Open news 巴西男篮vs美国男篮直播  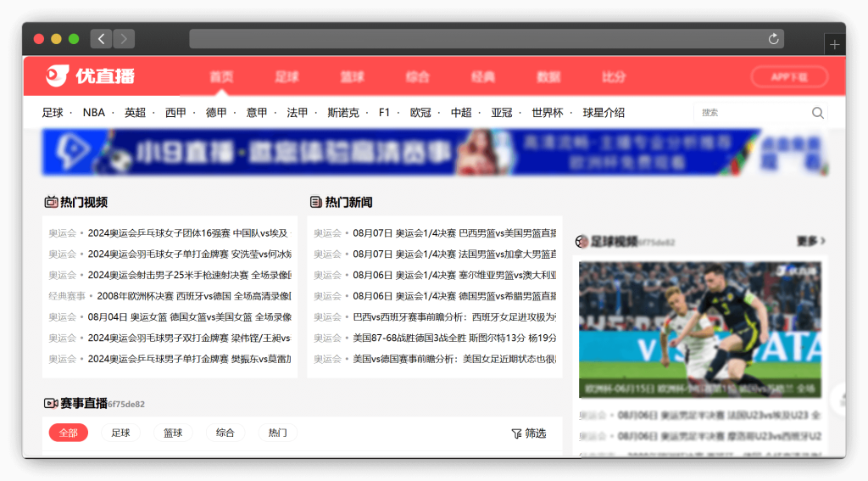pyautogui.click(x=454, y=233)
